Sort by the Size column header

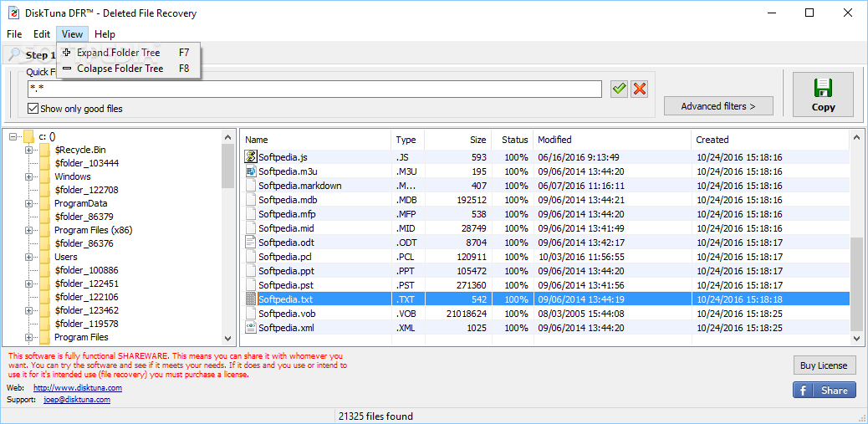click(458, 140)
